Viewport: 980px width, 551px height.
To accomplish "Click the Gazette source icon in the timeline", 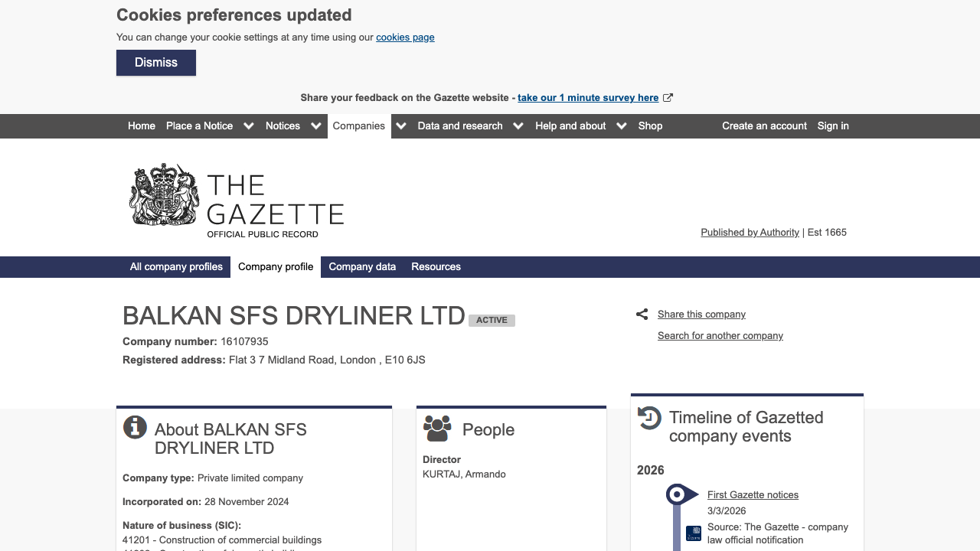I will [x=694, y=533].
